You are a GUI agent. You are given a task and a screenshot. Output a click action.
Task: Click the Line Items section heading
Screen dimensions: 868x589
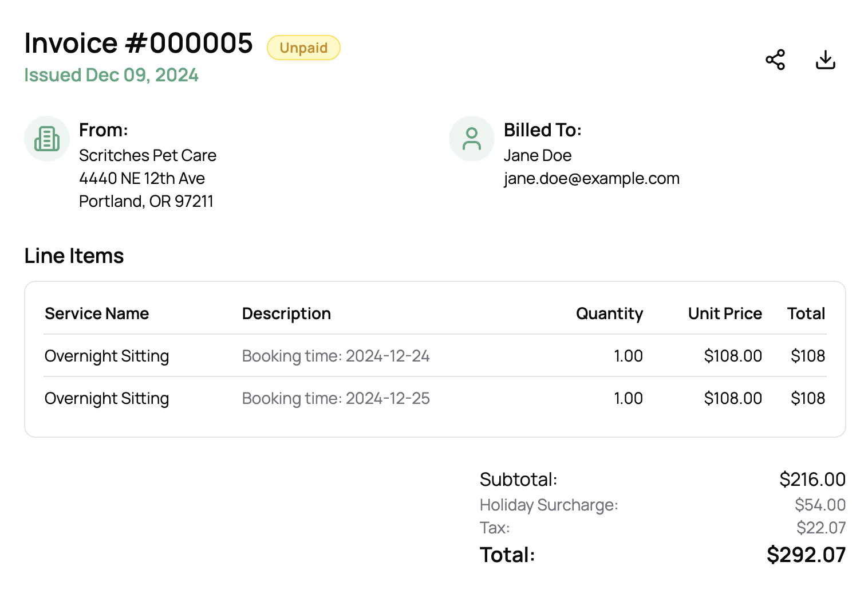pos(74,256)
